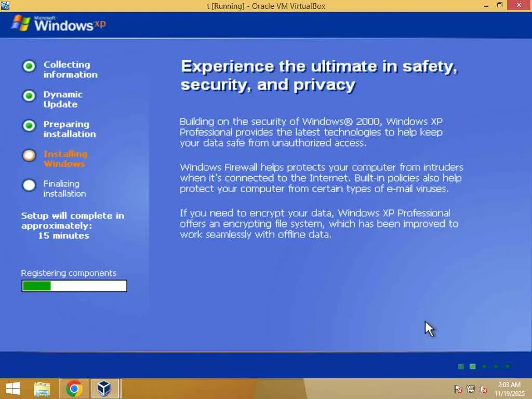Screen dimensions: 532x399
Task: Click the 'Collecting information' label
Action: 70,70
